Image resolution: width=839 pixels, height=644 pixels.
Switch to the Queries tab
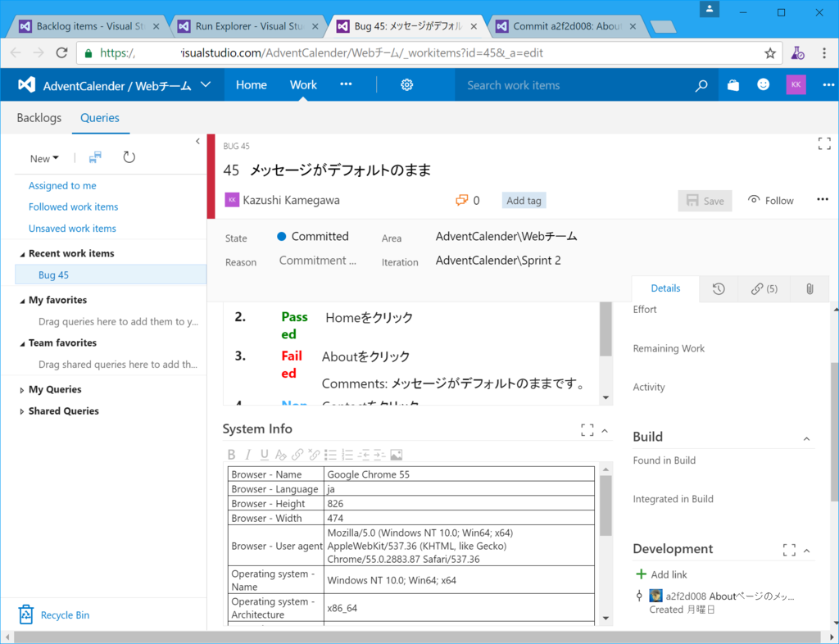pyautogui.click(x=100, y=118)
